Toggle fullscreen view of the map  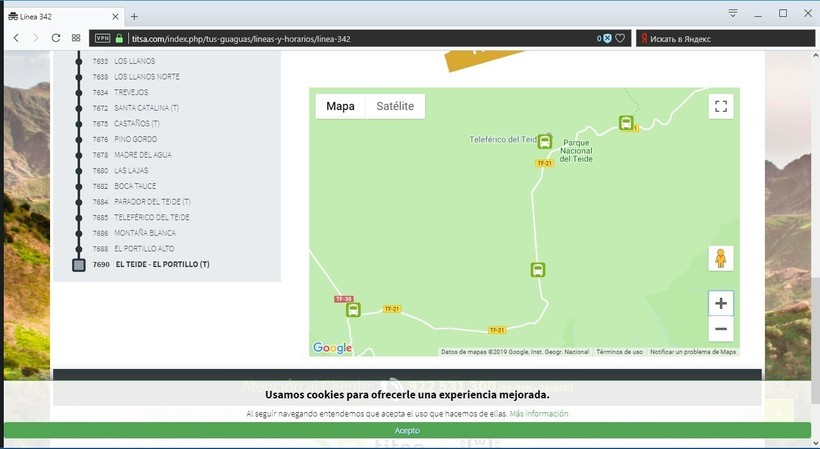720,107
